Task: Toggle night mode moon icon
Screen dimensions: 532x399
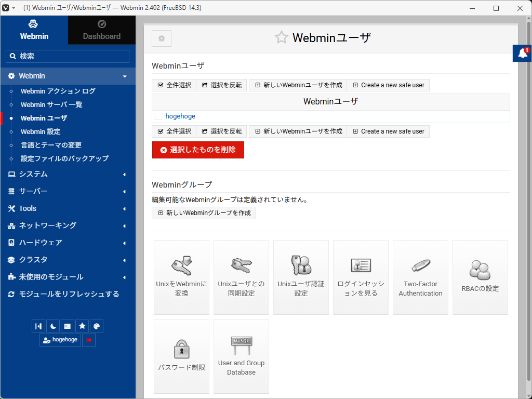Action: click(x=53, y=326)
